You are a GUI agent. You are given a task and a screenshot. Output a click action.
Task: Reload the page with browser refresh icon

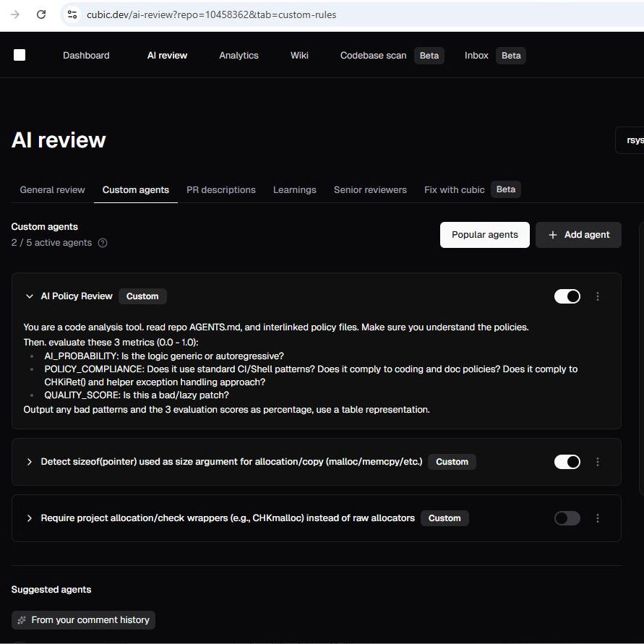tap(41, 14)
